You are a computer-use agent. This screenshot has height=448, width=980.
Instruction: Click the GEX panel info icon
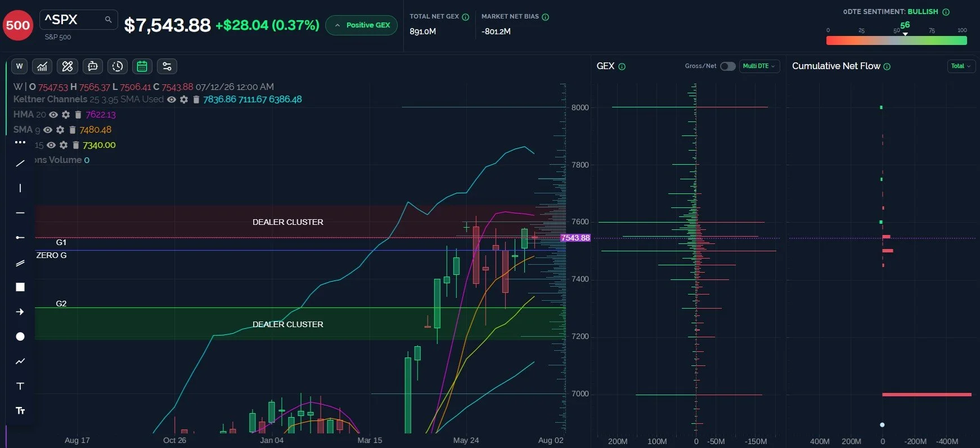622,66
